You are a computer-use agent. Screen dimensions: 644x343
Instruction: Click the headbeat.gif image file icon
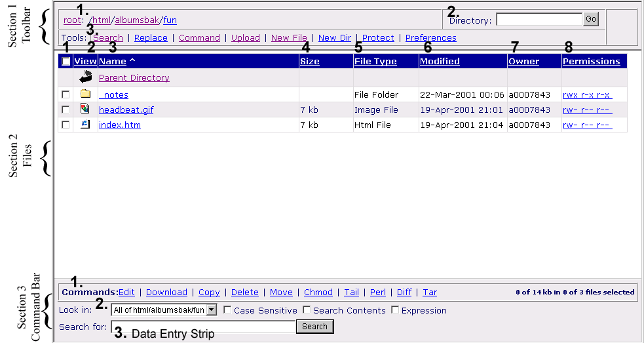tap(85, 109)
